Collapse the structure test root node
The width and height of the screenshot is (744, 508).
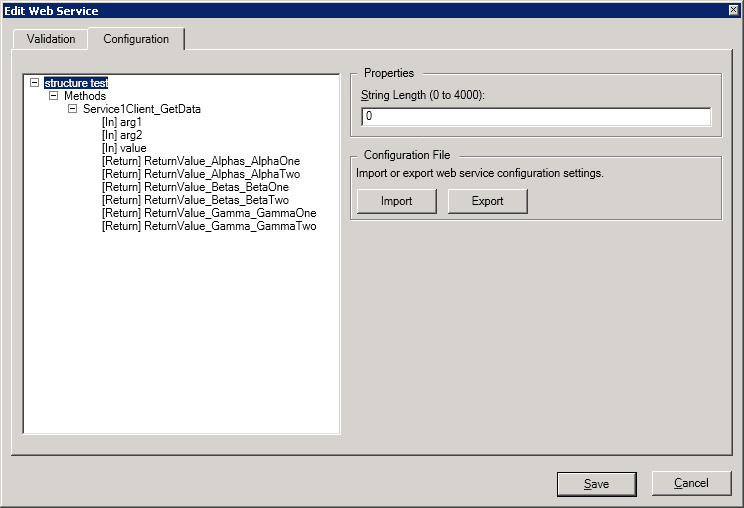35,83
